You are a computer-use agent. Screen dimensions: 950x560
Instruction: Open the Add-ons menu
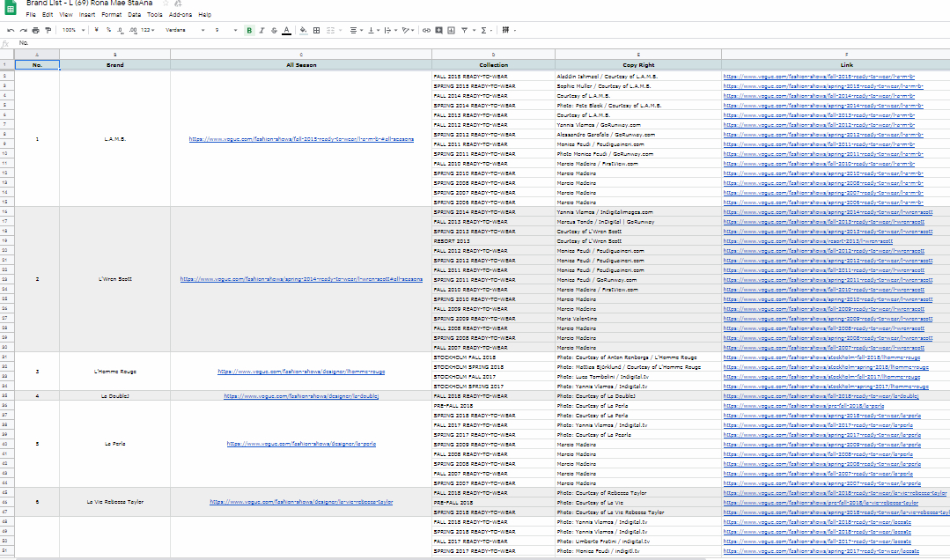click(180, 15)
